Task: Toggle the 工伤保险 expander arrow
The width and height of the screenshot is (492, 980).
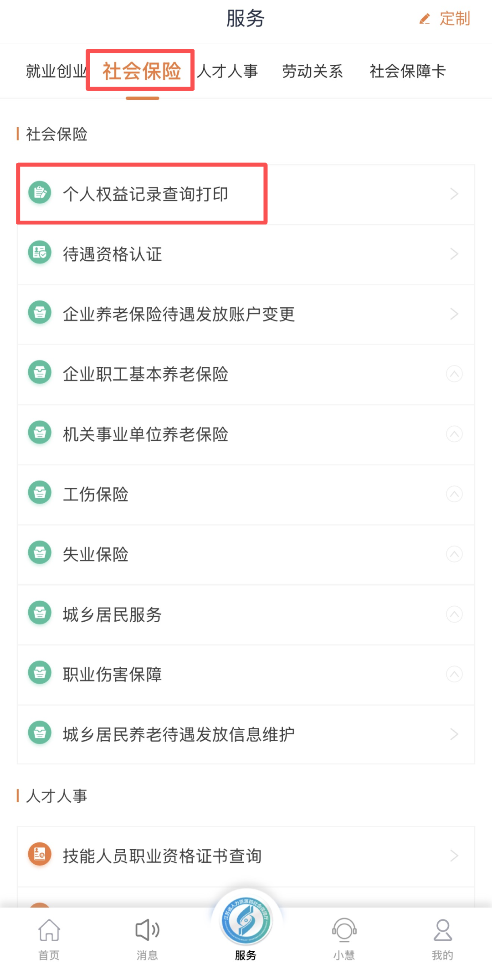Action: coord(454,494)
